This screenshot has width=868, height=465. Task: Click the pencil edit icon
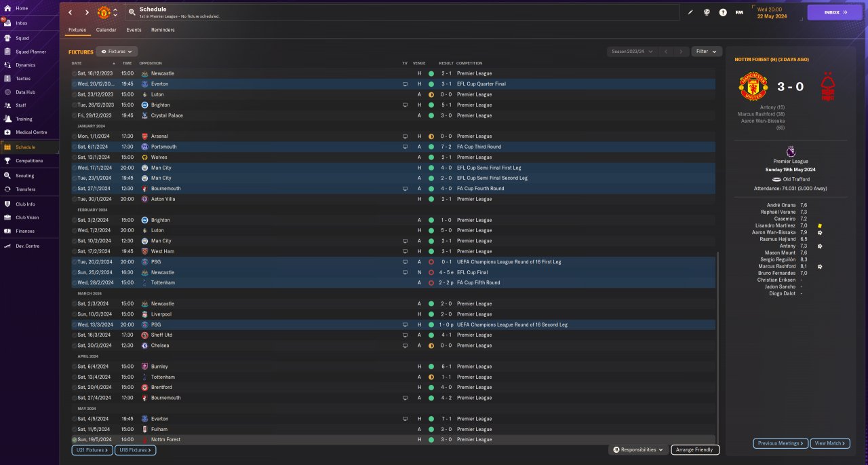click(x=690, y=12)
